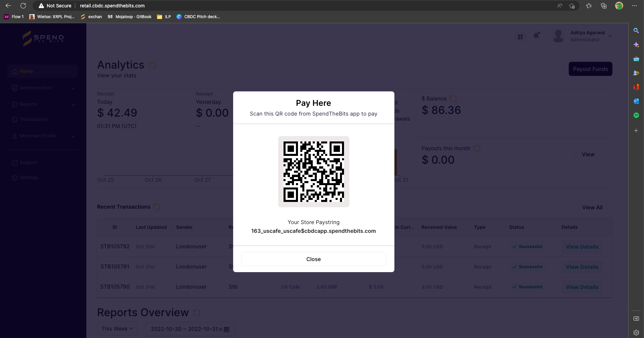Open Aditya Agarwal user dropdown
The width and height of the screenshot is (644, 338).
583,36
